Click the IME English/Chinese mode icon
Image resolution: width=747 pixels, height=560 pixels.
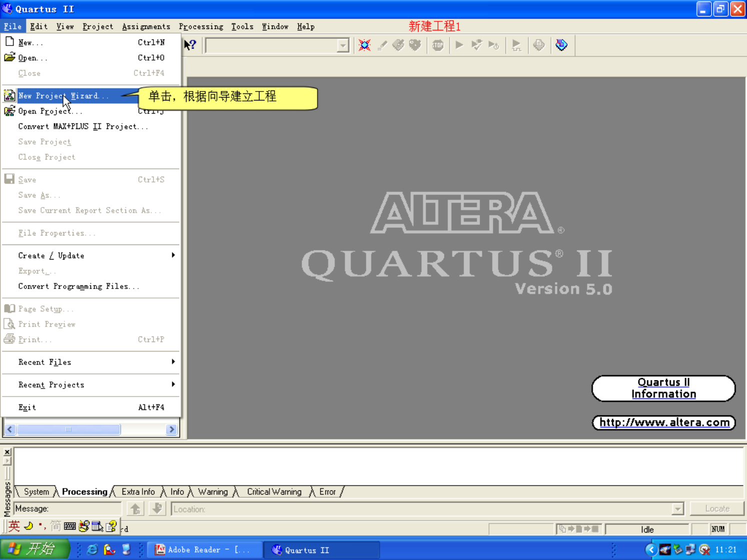[x=14, y=526]
